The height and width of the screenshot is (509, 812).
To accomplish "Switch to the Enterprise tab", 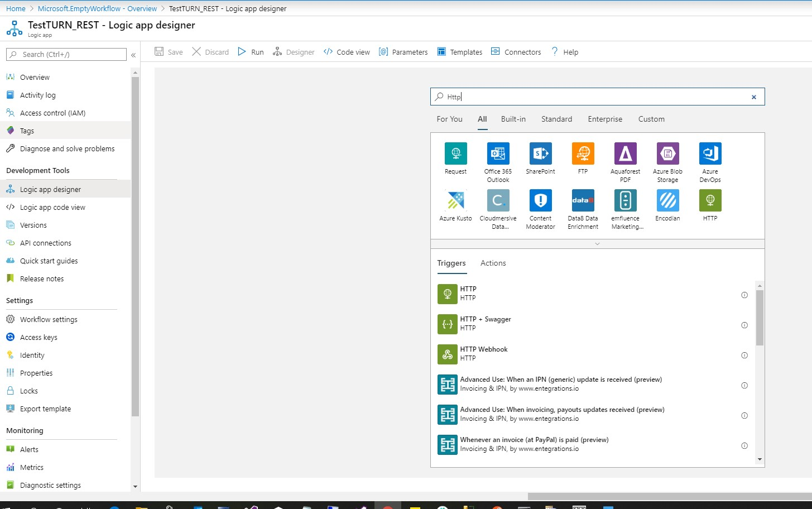I will [x=605, y=119].
